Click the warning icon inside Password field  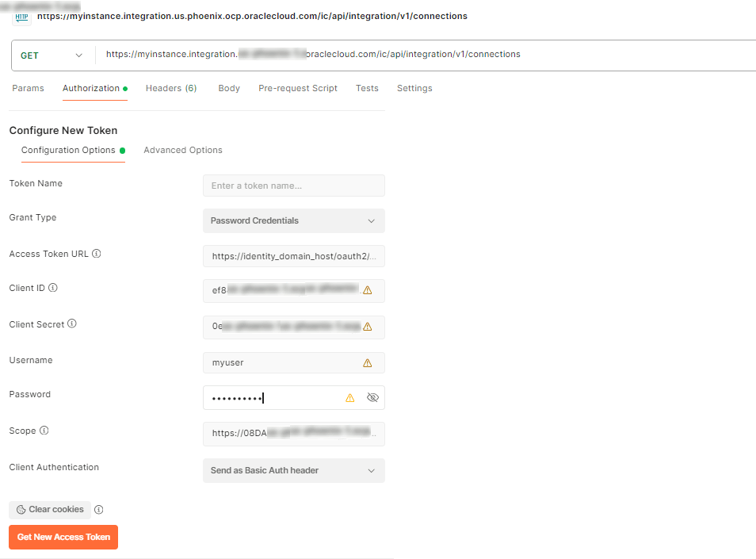349,397
